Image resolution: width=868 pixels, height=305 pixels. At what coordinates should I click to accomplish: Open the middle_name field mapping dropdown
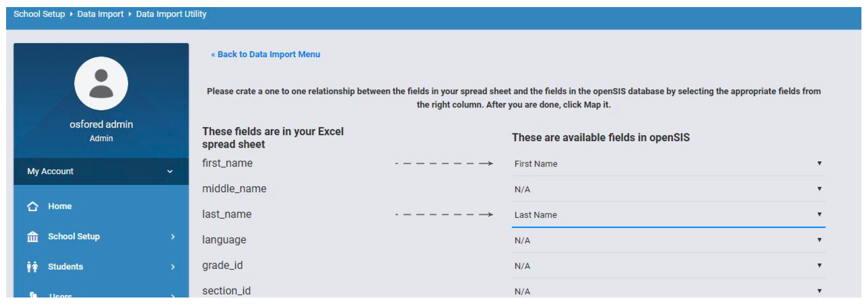(x=668, y=190)
